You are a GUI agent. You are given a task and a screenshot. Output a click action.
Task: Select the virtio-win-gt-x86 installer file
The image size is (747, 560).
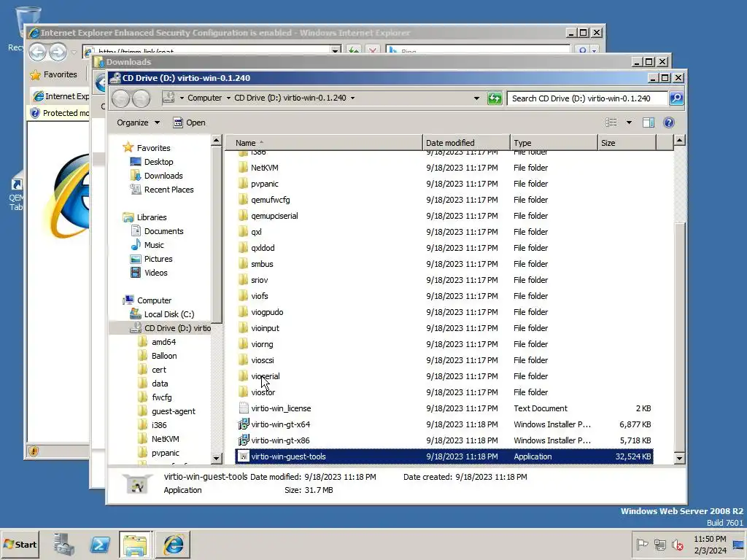pos(280,440)
